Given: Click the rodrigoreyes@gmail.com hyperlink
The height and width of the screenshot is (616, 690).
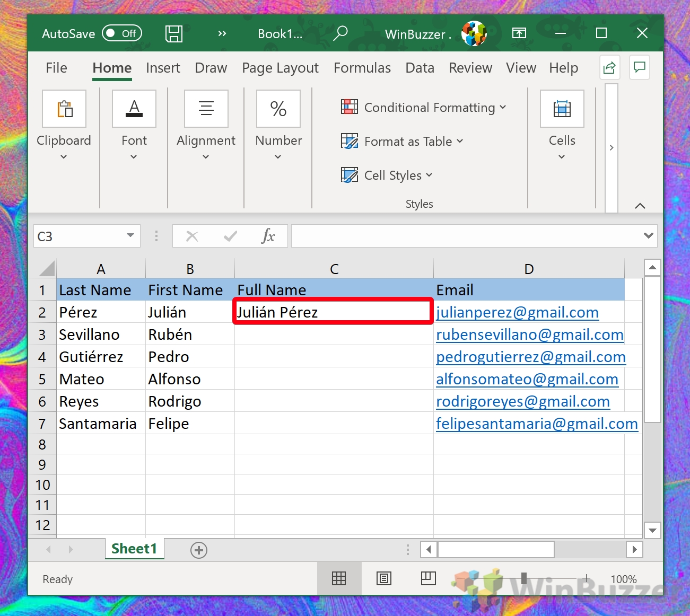Looking at the screenshot, I should point(522,402).
